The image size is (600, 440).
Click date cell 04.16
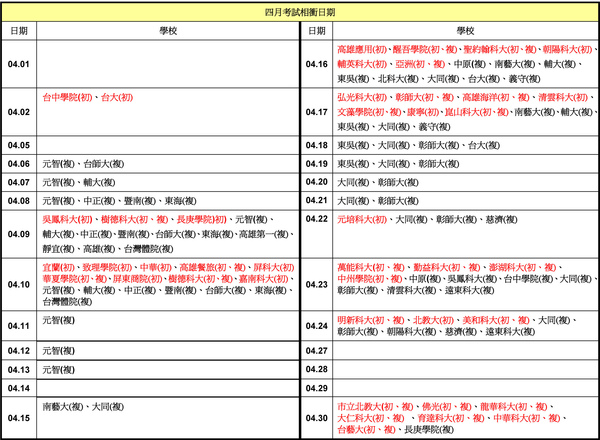(316, 64)
